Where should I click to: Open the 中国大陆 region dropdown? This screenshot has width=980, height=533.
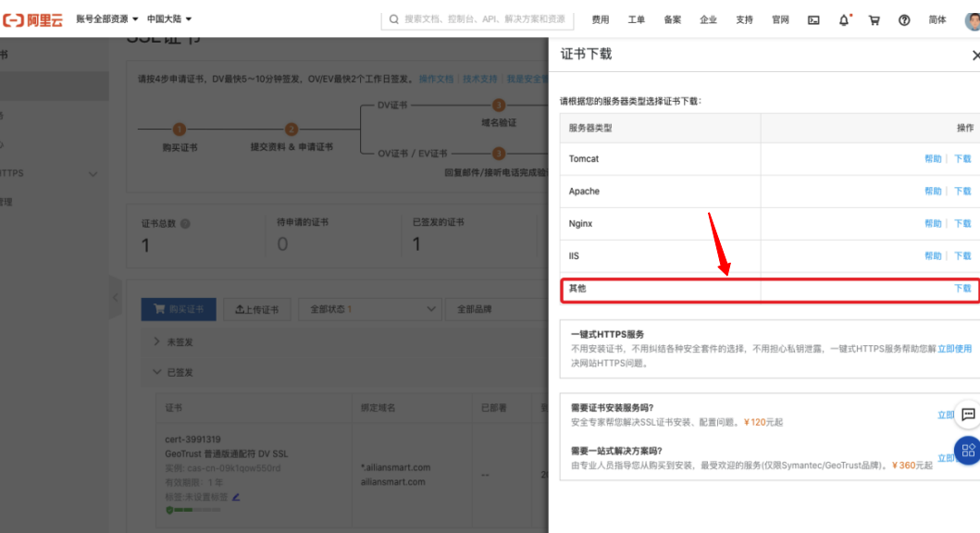(168, 19)
